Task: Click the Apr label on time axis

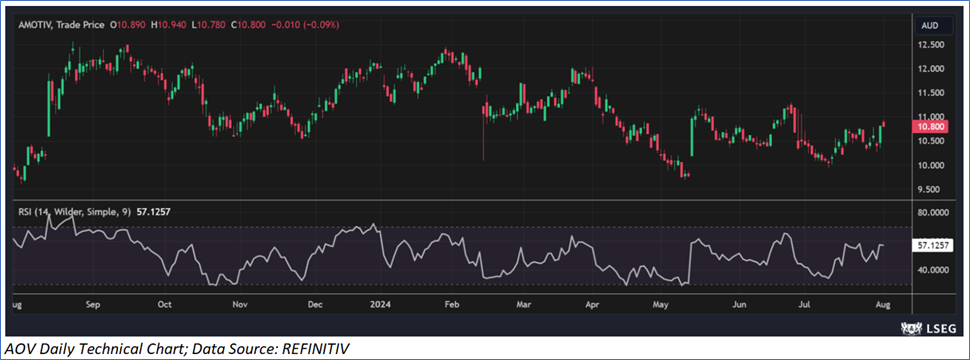Action: [x=592, y=304]
